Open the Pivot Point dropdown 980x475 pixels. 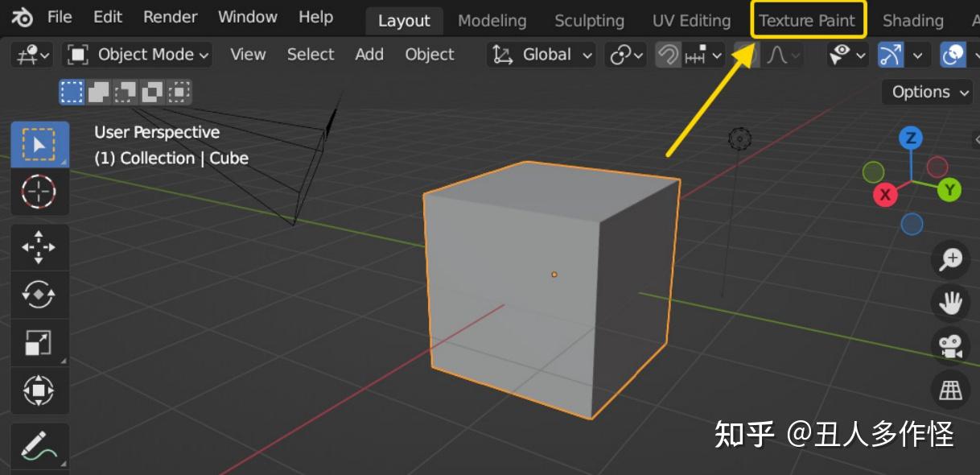coord(628,55)
